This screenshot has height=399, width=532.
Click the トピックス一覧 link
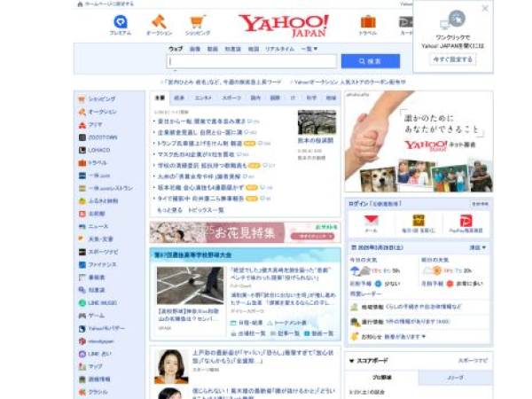(206, 210)
